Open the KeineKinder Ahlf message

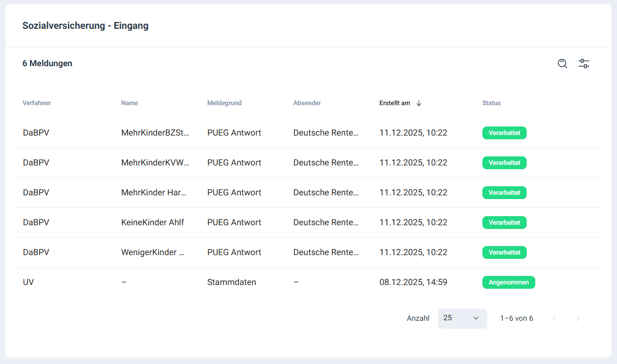(x=153, y=223)
